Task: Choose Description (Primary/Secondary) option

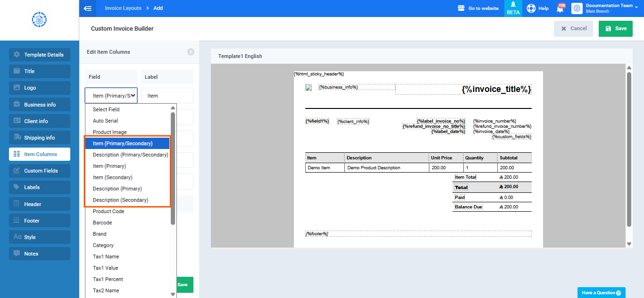Action: point(127,155)
